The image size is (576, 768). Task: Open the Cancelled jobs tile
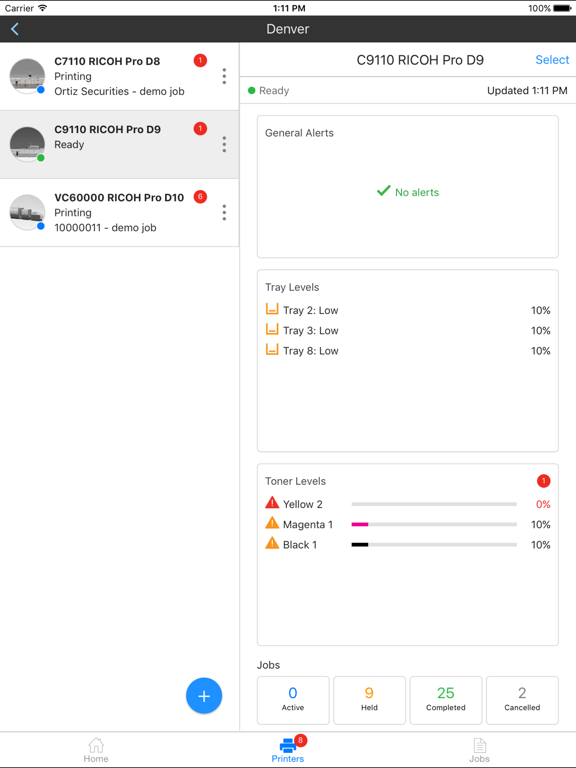[x=522, y=700]
